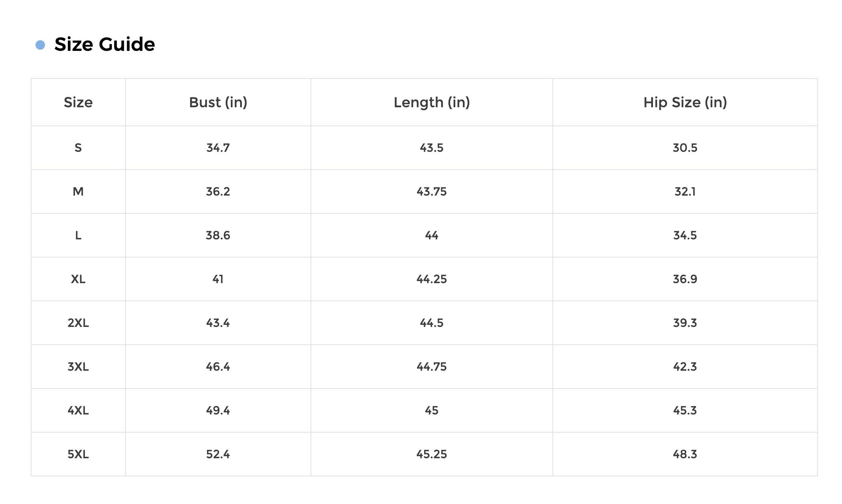Click length value 45 for size 4XL
This screenshot has width=842, height=504.
(432, 411)
